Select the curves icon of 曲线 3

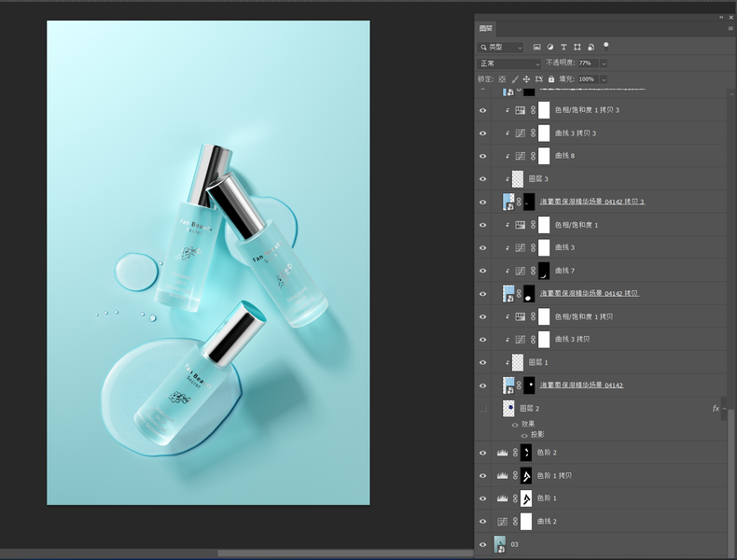[520, 247]
